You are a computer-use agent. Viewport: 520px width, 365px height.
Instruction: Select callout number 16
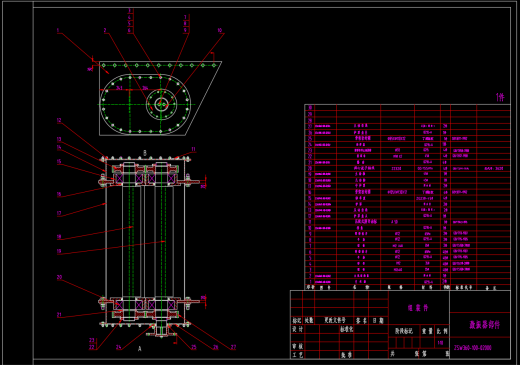pyautogui.click(x=59, y=194)
